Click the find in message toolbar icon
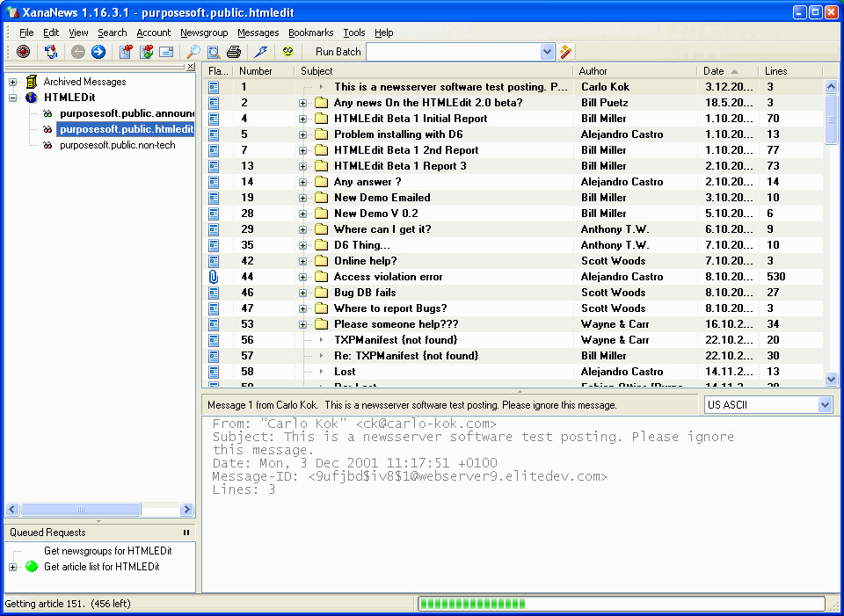 click(x=213, y=52)
